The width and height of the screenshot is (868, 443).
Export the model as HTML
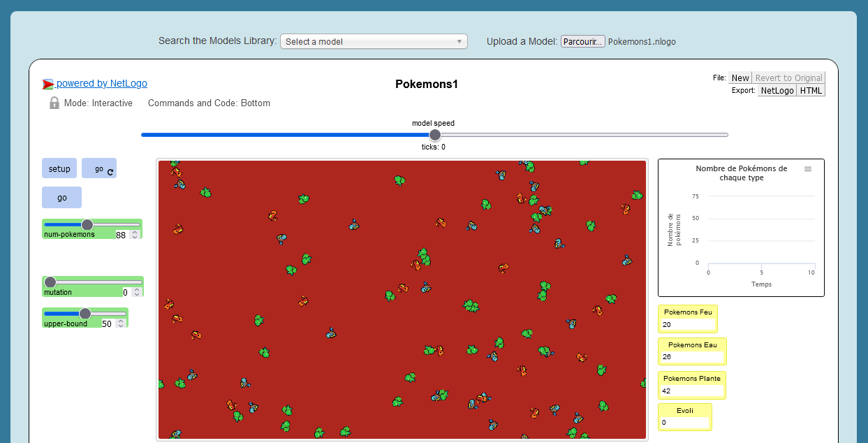pyautogui.click(x=811, y=90)
